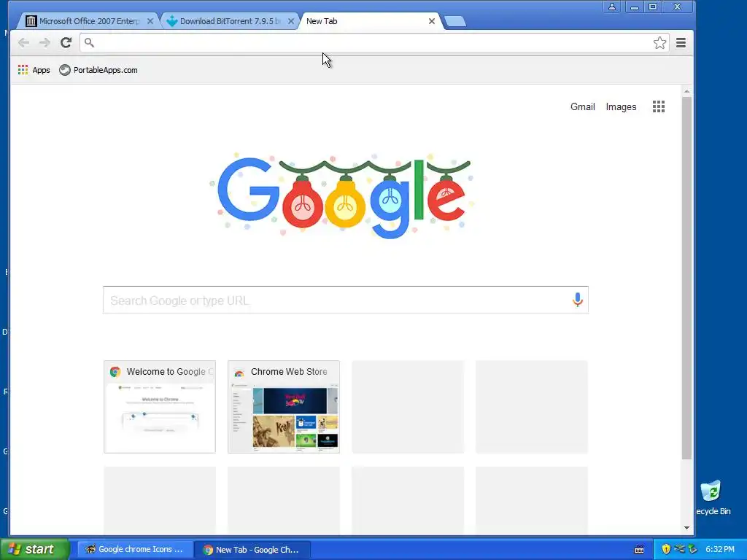This screenshot has width=747, height=560.
Task: Click the Search Google or type URL box
Action: 345,300
